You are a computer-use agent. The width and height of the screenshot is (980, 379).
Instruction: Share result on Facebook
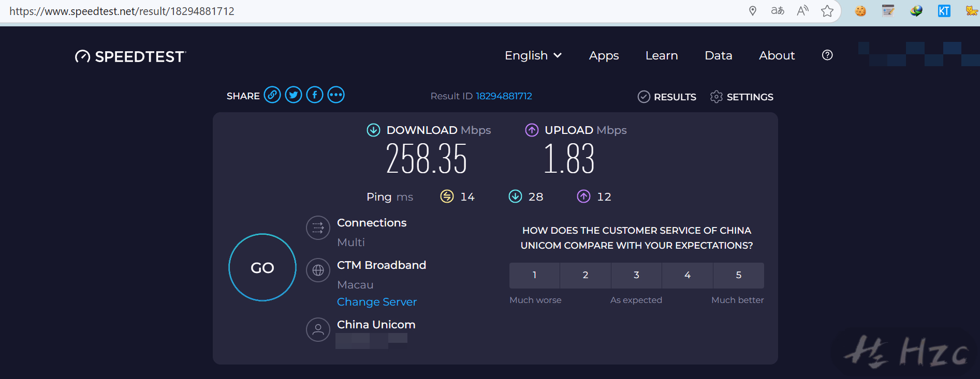[315, 95]
